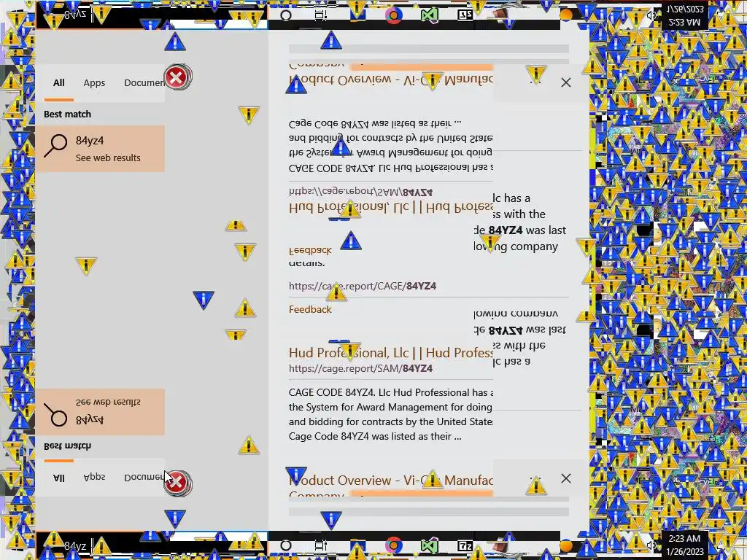Screen dimensions: 747x560
Task: Click the upside-down Visual Studio icon in the mirrored taskbar
Action: point(429,15)
